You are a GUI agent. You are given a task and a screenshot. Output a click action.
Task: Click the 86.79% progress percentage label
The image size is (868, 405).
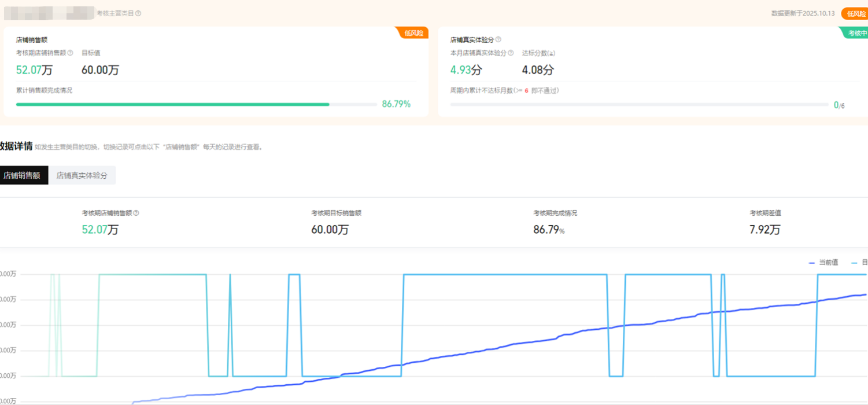[x=396, y=104]
